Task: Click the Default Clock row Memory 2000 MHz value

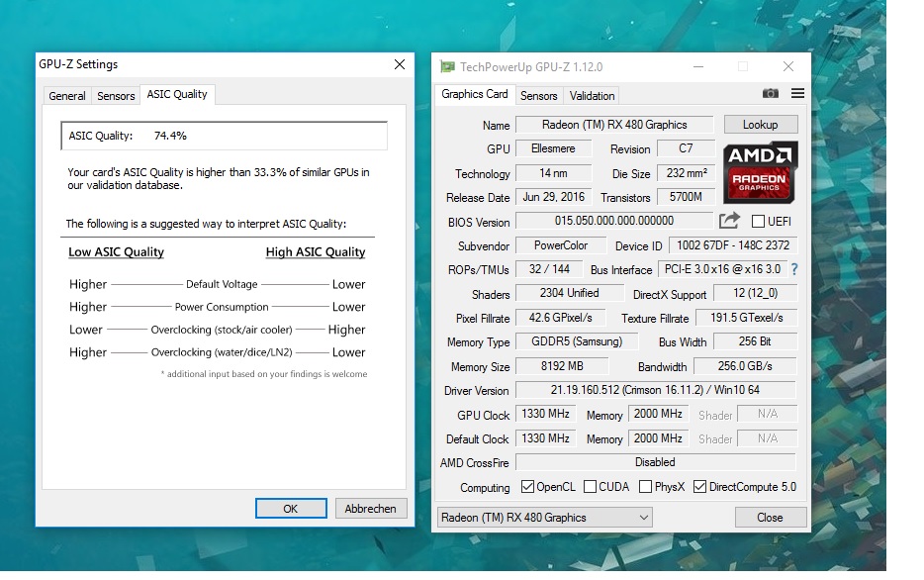Action: click(x=658, y=438)
